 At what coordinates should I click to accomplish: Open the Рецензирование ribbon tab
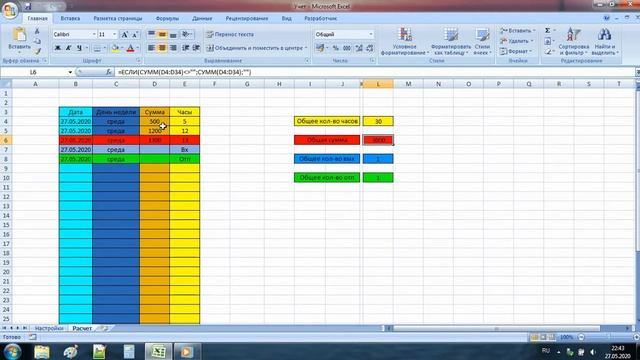247,18
